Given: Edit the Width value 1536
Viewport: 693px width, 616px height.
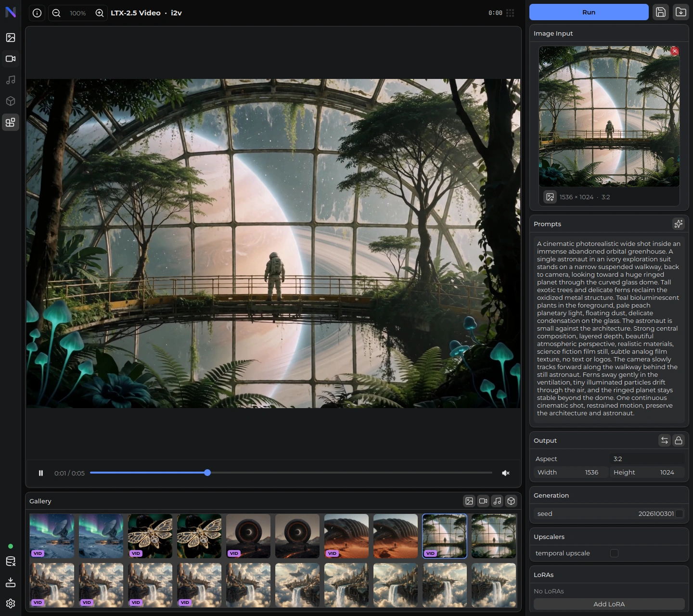Looking at the screenshot, I should [x=571, y=472].
